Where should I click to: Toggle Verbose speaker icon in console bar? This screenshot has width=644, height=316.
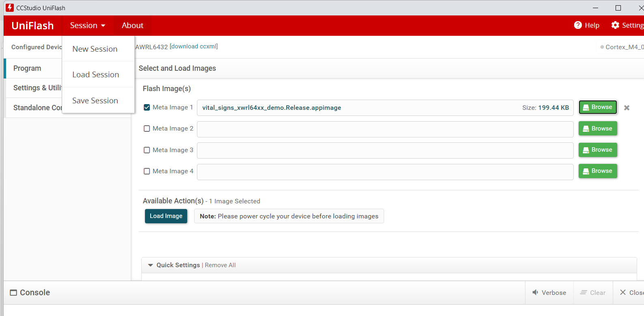535,292
